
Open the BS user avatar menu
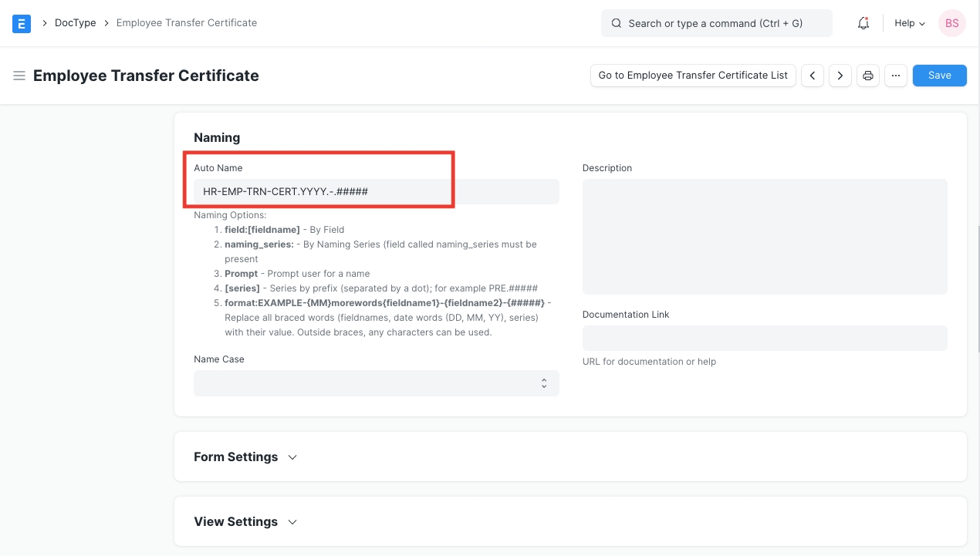(x=951, y=23)
